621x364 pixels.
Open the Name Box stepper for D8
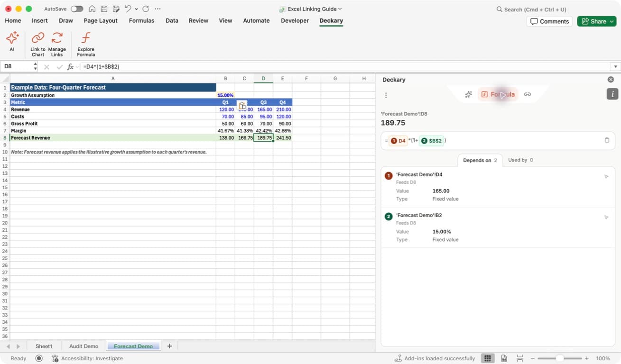[x=36, y=67]
